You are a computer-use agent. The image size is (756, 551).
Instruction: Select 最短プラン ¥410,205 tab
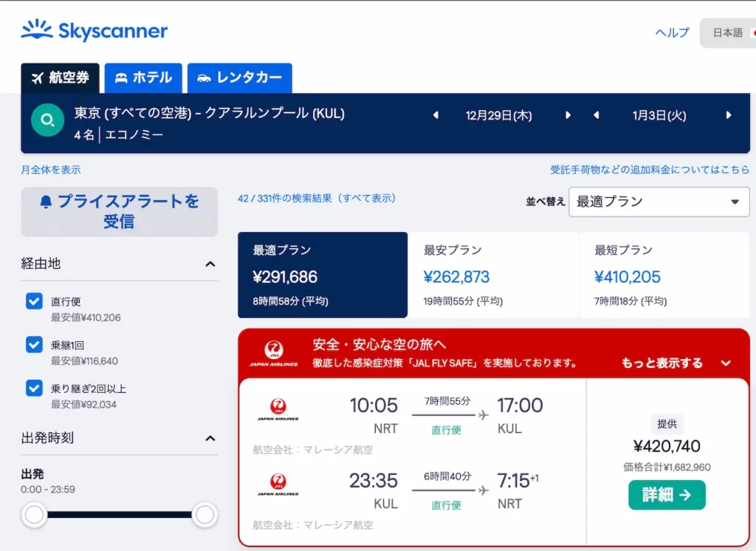click(664, 275)
